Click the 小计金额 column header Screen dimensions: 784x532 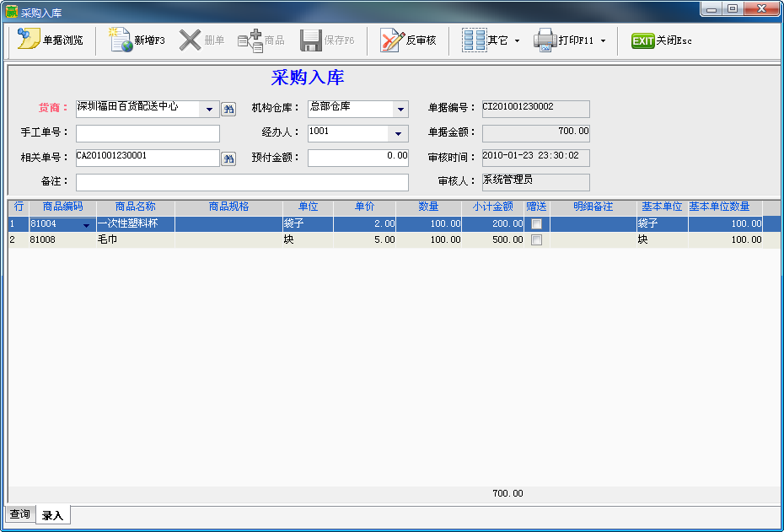tap(492, 207)
